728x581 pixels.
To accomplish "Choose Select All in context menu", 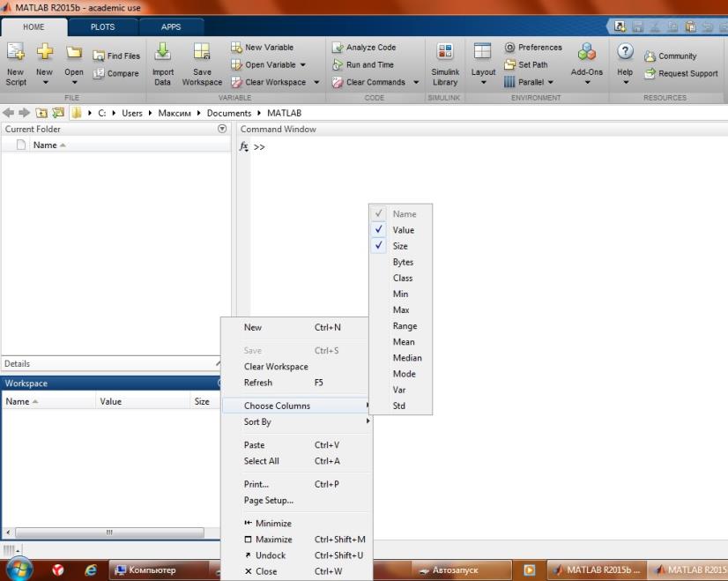I will coord(296,461).
